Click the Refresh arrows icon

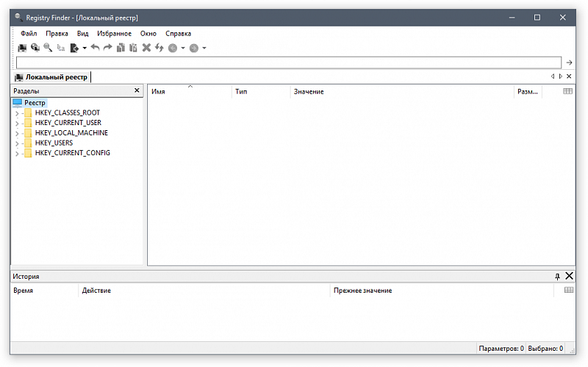pyautogui.click(x=159, y=48)
